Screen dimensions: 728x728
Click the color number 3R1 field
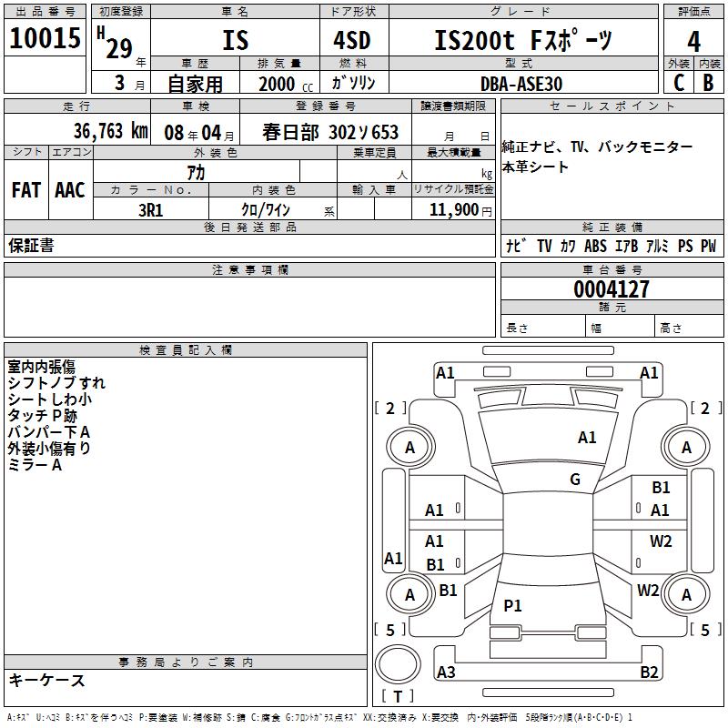[151, 210]
